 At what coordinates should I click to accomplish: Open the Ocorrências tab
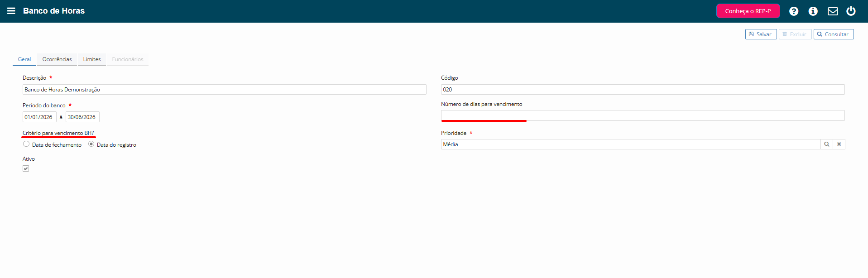click(57, 59)
